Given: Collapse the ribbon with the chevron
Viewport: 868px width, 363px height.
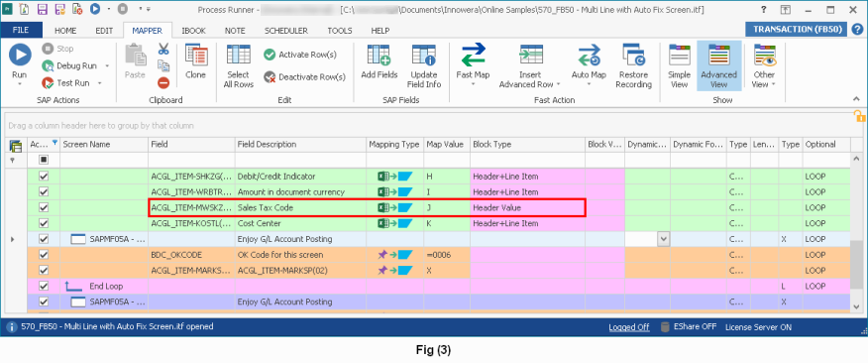Looking at the screenshot, I should (857, 98).
